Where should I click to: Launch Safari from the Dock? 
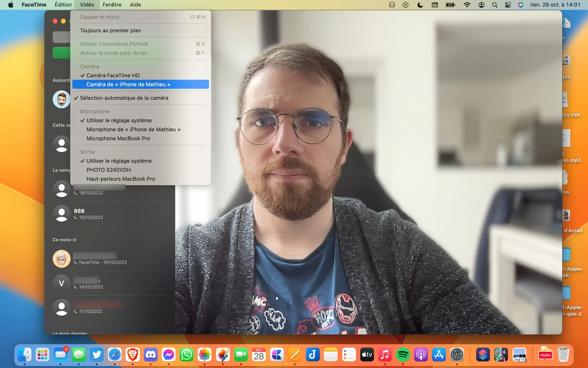pos(115,354)
